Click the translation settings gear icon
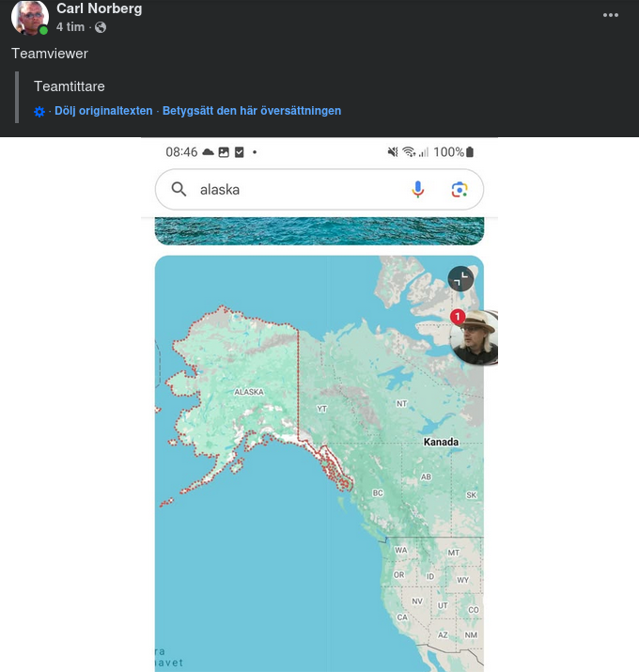 pos(39,112)
